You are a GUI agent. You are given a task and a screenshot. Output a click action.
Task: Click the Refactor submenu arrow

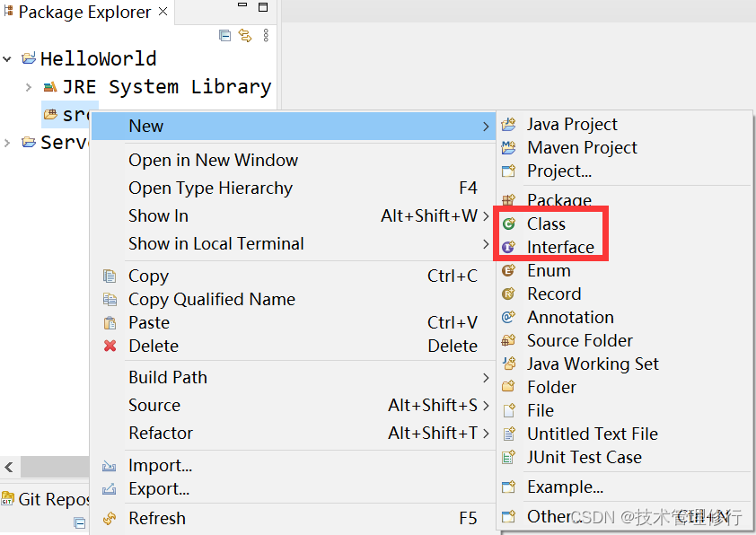(x=486, y=434)
